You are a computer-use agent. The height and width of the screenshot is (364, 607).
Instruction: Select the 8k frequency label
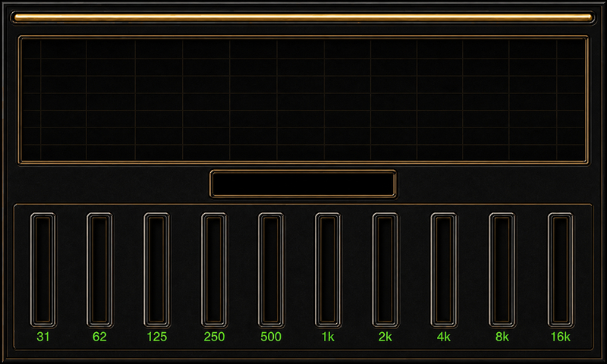coord(502,337)
